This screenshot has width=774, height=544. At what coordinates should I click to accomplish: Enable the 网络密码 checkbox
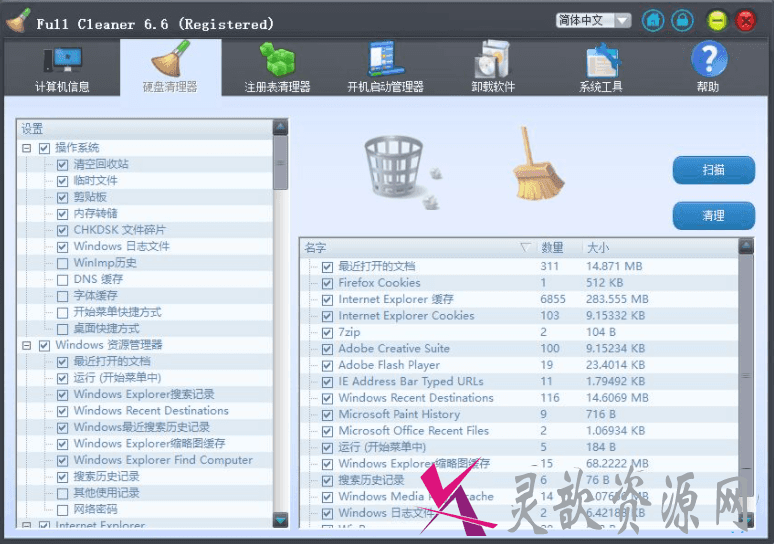point(62,509)
